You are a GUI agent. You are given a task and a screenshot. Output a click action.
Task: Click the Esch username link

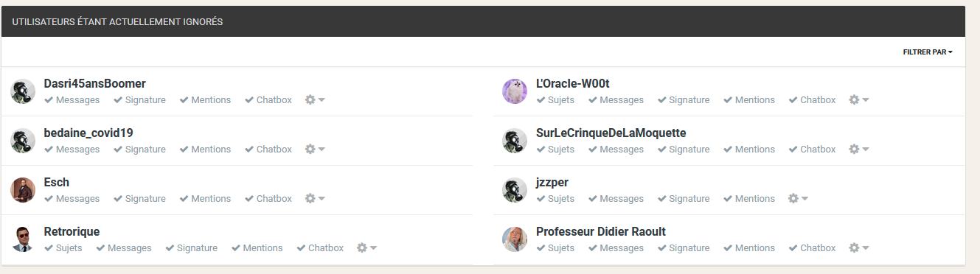tap(57, 182)
